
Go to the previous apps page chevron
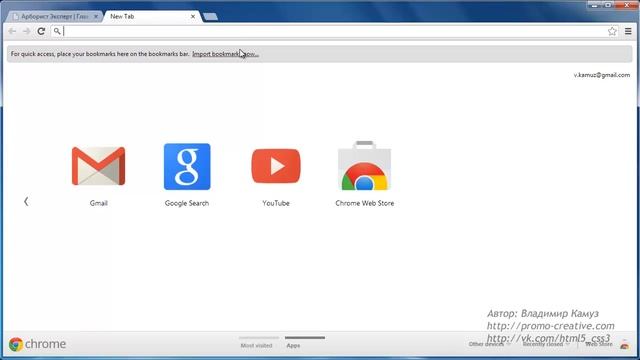coord(26,201)
